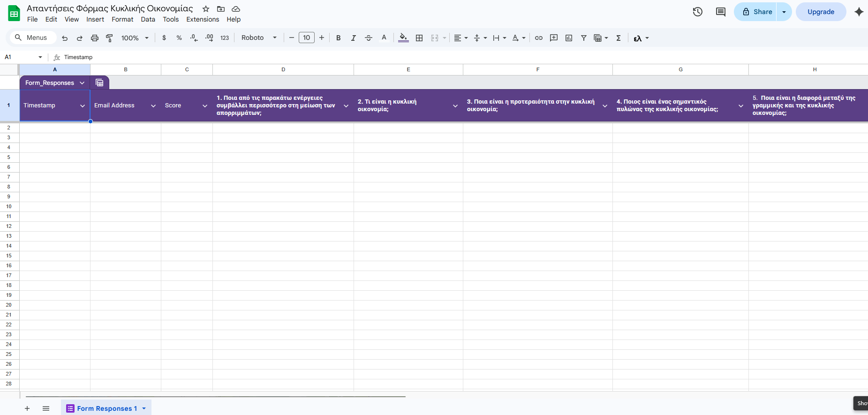Image resolution: width=868 pixels, height=415 pixels.
Task: Open more number formats 123
Action: pos(225,38)
